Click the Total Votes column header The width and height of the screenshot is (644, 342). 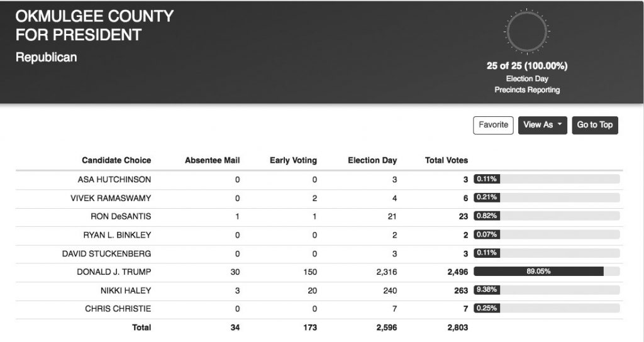(447, 160)
